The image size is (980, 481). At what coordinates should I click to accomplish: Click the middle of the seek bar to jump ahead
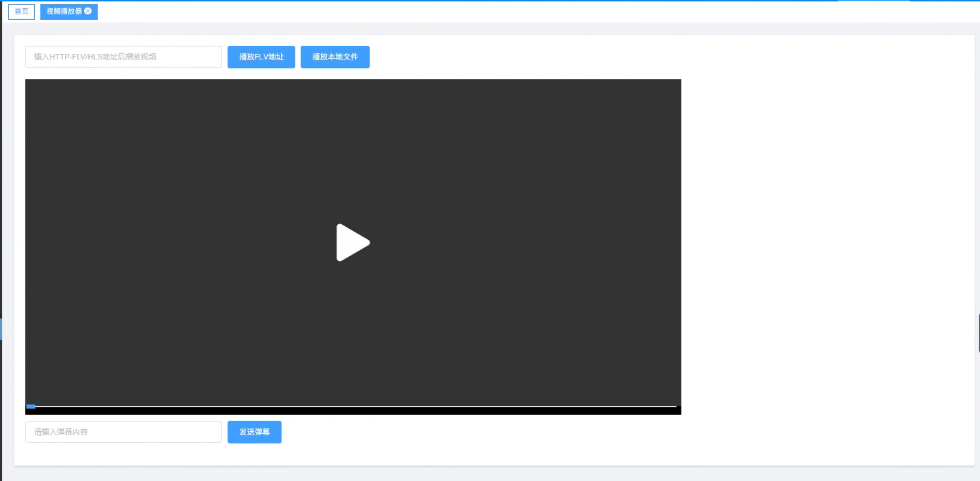click(x=353, y=407)
